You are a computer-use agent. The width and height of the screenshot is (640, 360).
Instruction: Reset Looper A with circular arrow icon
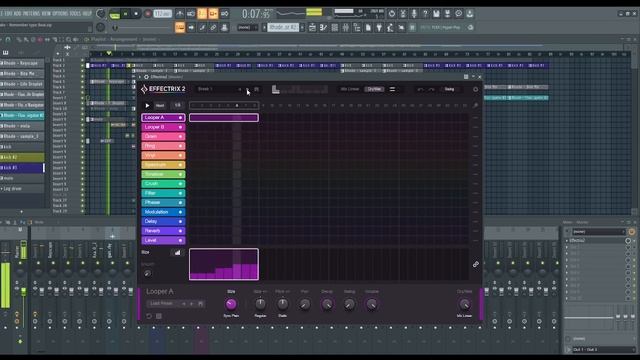(149, 316)
